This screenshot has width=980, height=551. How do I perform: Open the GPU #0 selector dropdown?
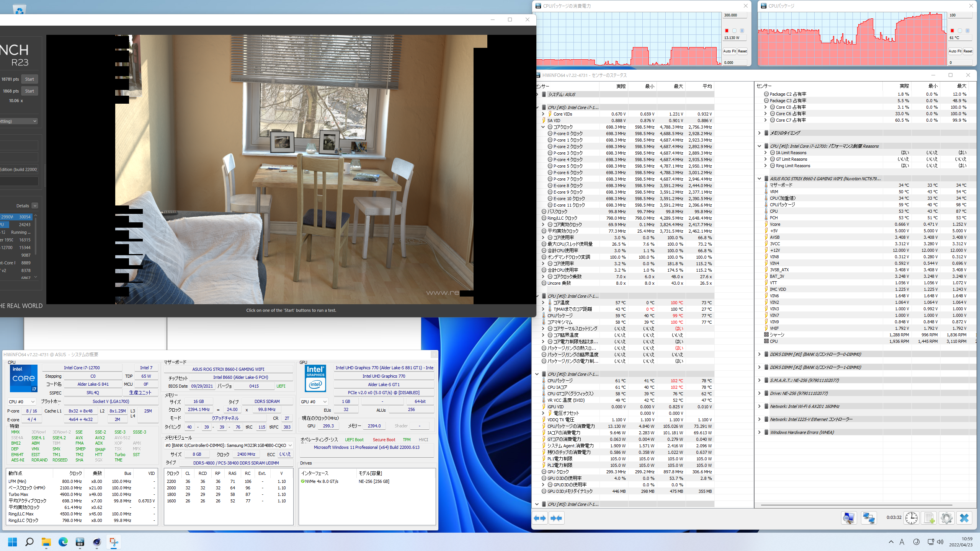[314, 402]
